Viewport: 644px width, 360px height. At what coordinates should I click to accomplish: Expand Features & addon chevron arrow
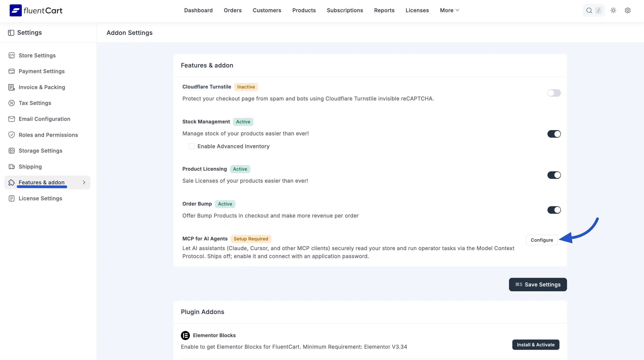[84, 183]
